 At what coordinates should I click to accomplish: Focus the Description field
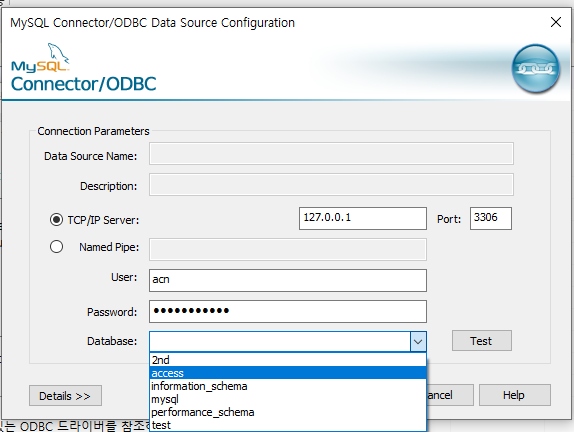tap(331, 185)
